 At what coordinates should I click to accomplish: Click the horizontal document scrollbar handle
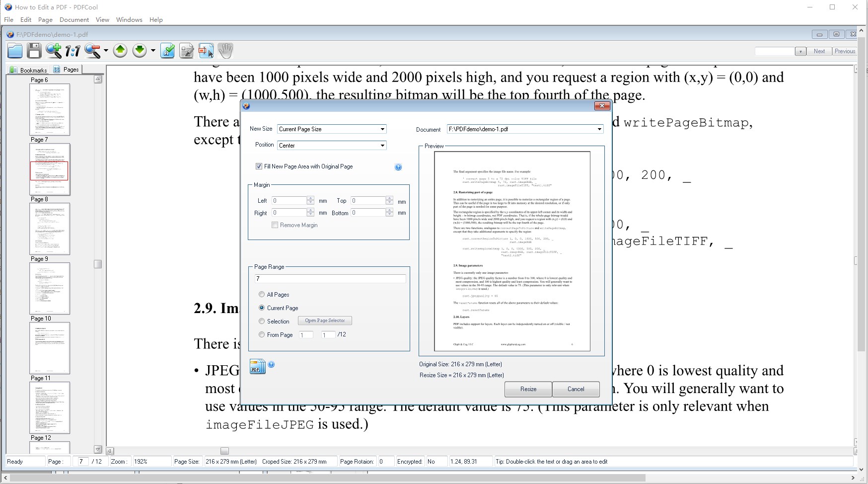point(224,451)
